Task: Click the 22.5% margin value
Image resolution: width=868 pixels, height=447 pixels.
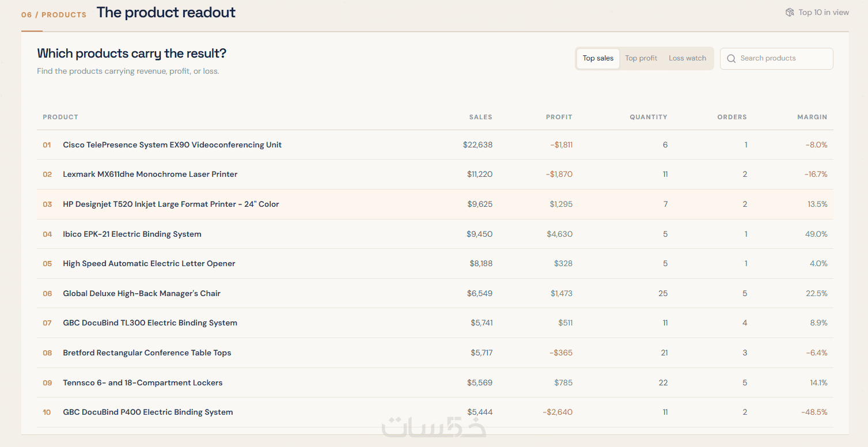Action: tap(817, 294)
